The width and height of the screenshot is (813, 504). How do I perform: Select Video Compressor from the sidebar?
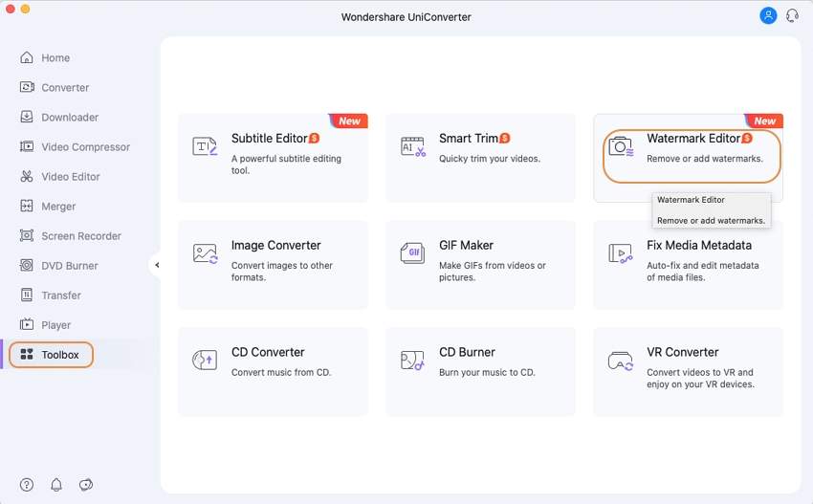point(85,146)
